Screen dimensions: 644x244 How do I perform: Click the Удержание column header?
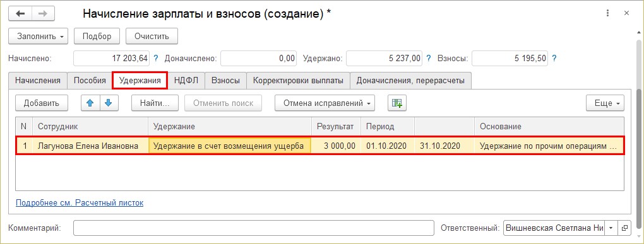pos(230,126)
